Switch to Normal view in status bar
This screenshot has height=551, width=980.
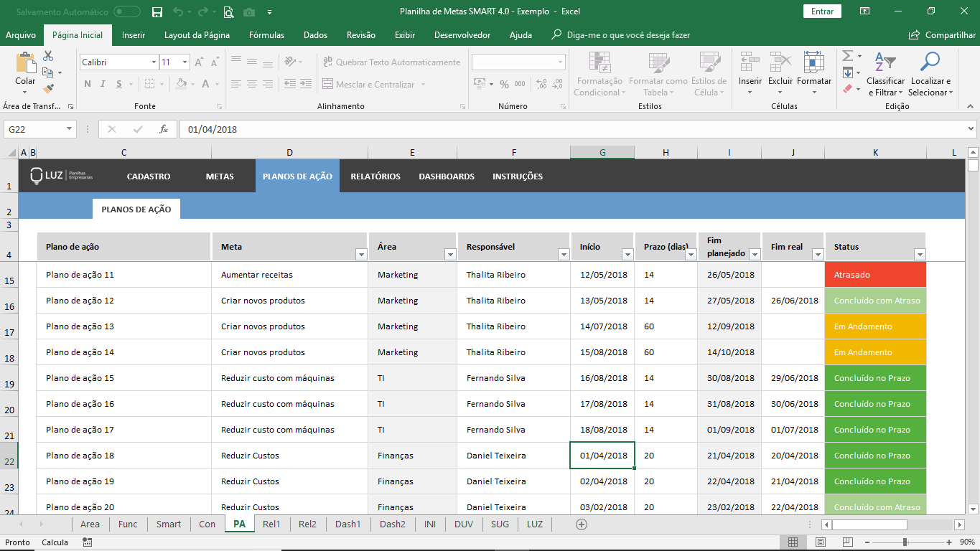(x=793, y=542)
